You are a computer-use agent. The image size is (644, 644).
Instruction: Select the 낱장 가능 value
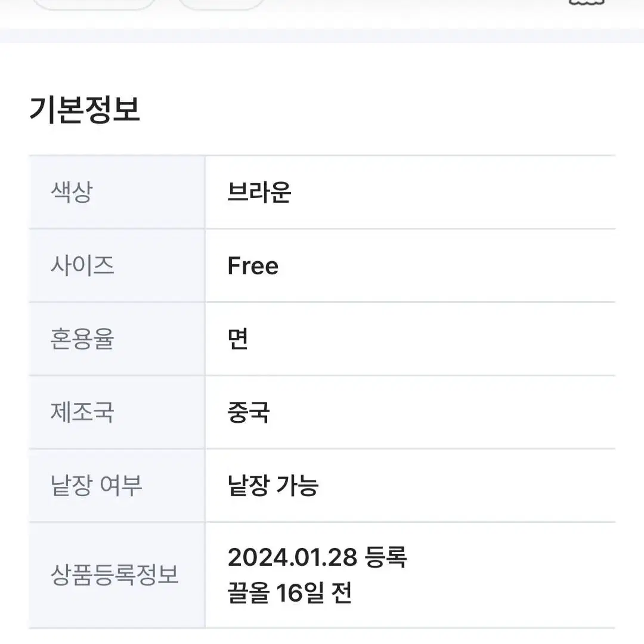[274, 485]
